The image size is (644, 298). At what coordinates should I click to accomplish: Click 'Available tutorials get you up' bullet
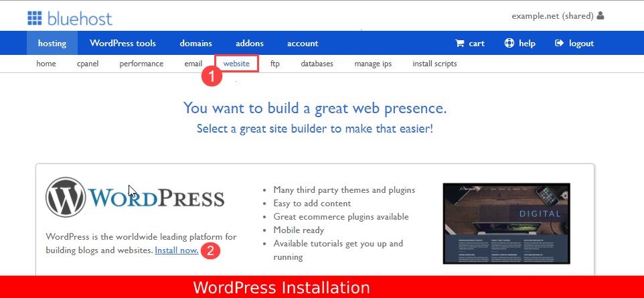[x=338, y=250]
